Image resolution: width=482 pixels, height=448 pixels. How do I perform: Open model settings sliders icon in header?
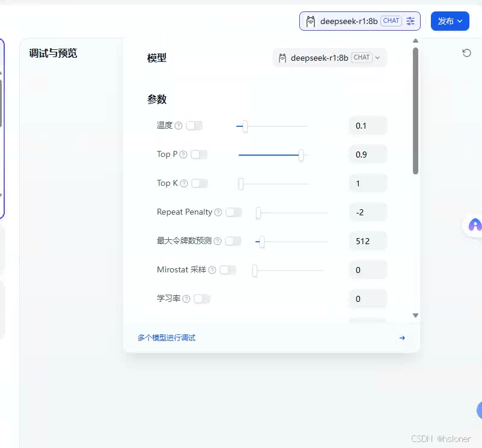tap(410, 21)
